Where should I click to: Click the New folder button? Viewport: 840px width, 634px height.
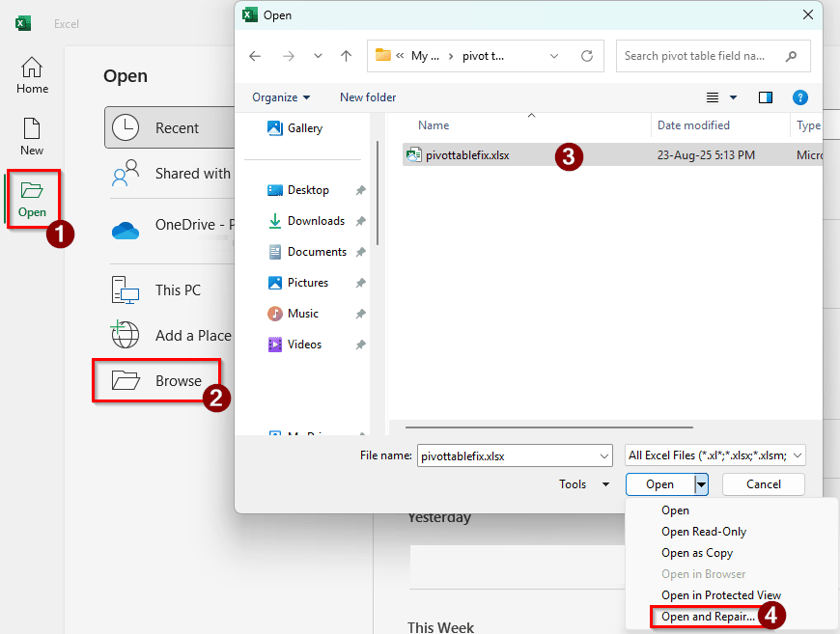click(x=368, y=97)
